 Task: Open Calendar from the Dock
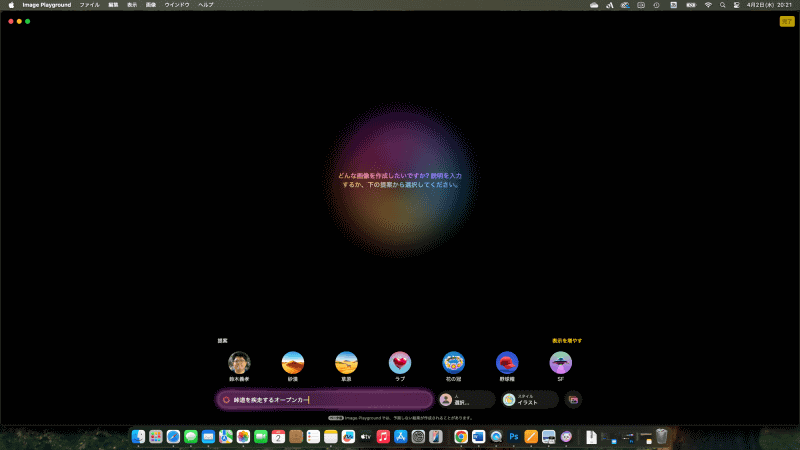[x=278, y=437]
